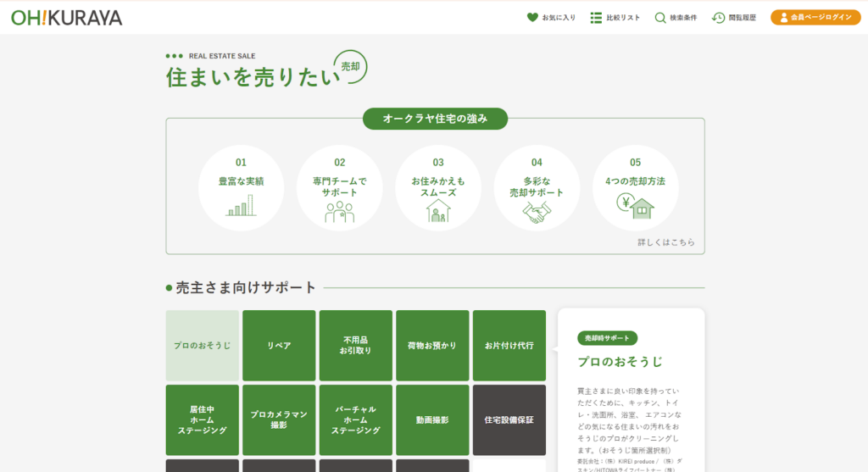The width and height of the screenshot is (868, 472).
Task: Select the プロカメラマン撮影 tile
Action: click(x=279, y=420)
